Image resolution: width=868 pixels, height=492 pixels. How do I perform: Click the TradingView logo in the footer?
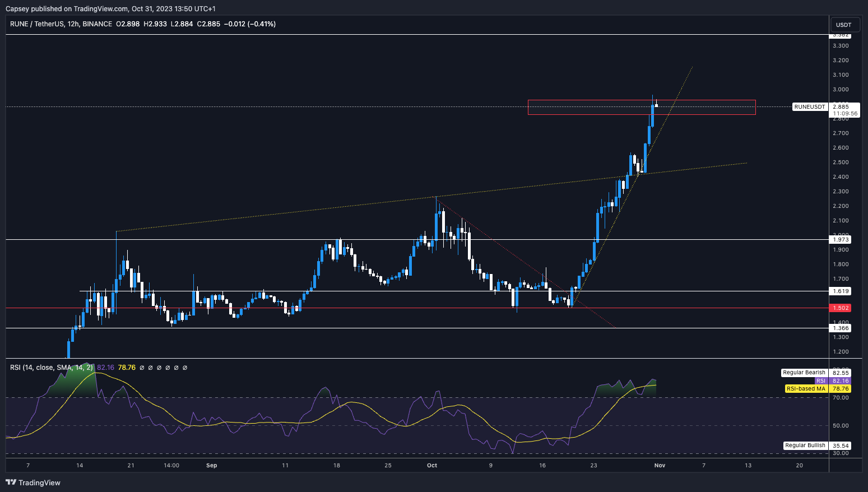click(33, 482)
